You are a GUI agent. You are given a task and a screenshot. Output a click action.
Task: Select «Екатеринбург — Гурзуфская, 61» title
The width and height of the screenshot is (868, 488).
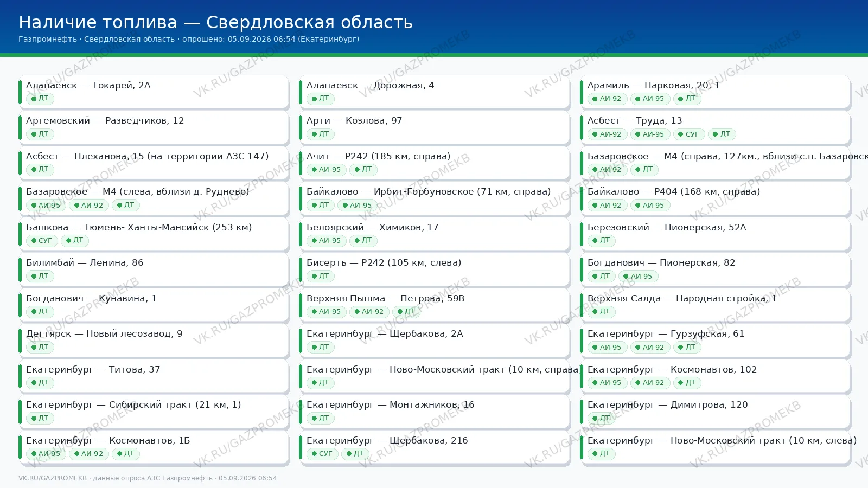click(x=666, y=333)
